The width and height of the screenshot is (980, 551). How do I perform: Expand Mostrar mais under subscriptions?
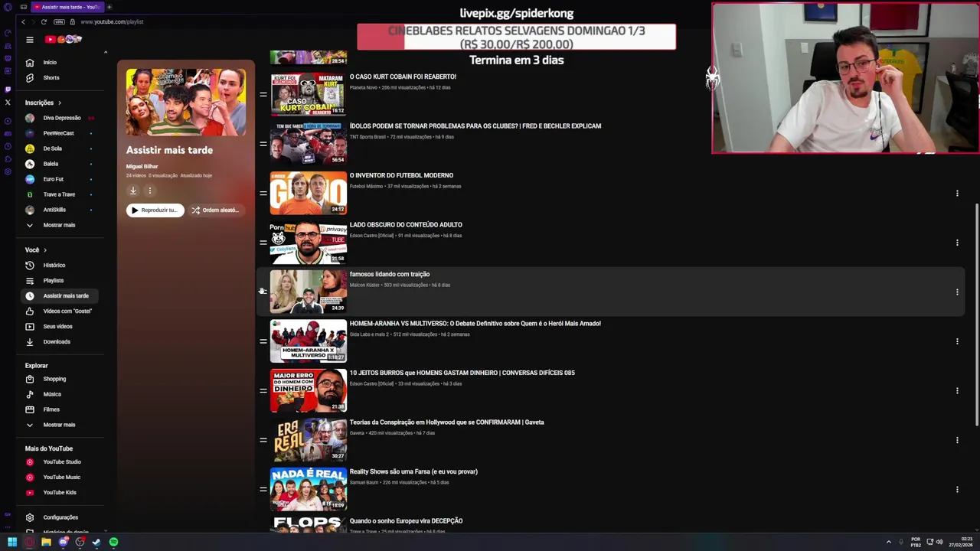click(x=59, y=225)
